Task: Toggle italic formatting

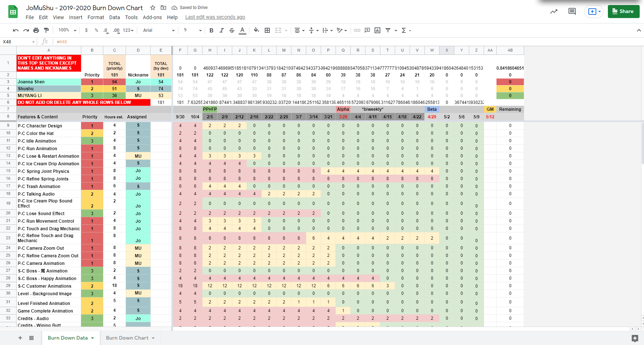Action: point(222,30)
